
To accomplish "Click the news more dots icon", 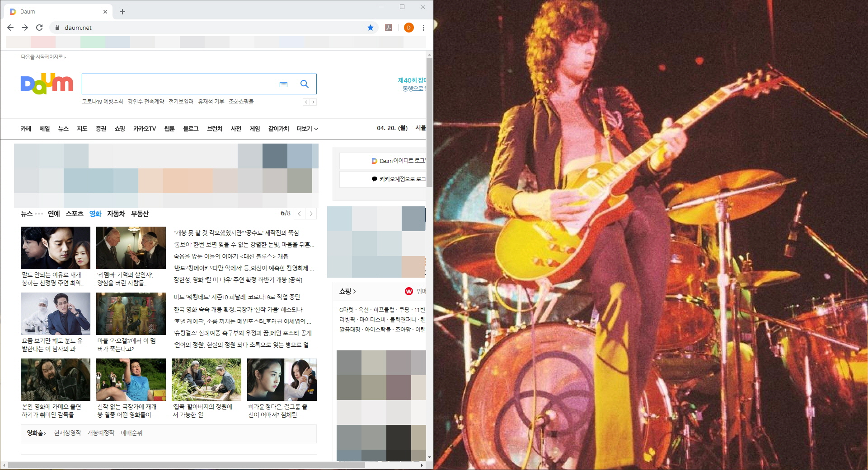I will (x=39, y=214).
